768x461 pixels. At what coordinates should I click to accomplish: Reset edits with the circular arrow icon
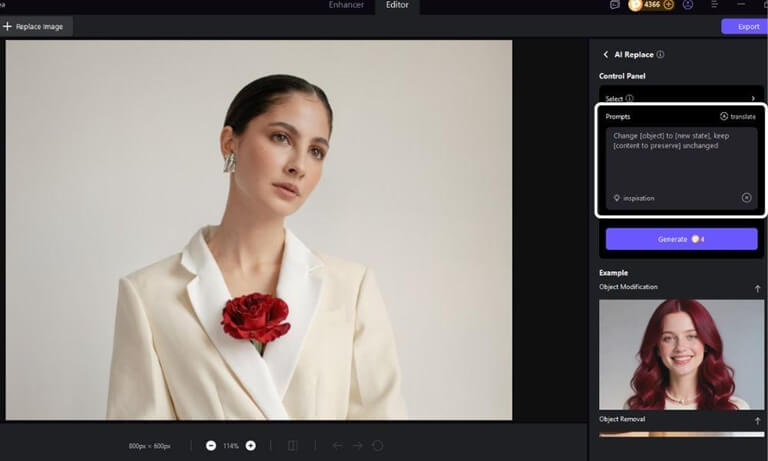(378, 445)
